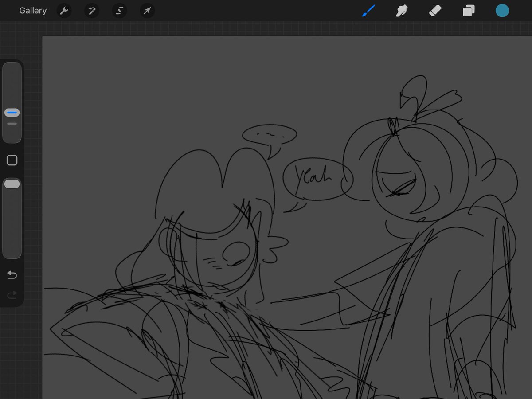Tap the Modify square button in sidebar
Screen dimensions: 532x399
[12, 160]
